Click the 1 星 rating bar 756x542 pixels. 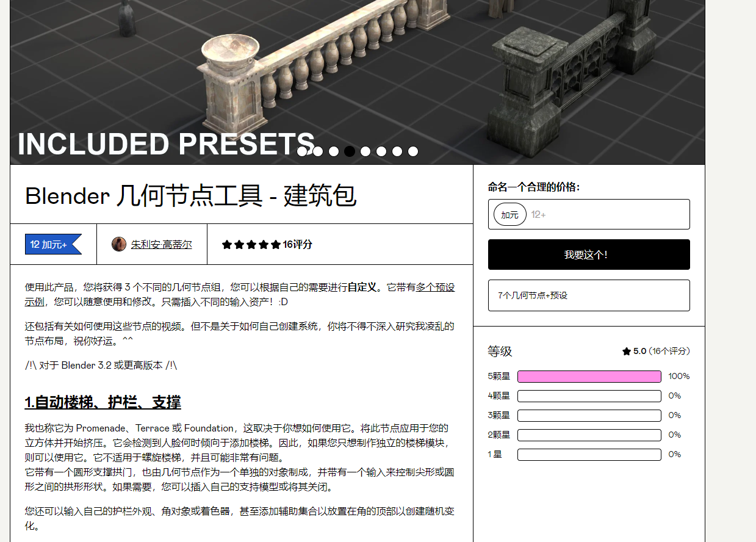(589, 455)
